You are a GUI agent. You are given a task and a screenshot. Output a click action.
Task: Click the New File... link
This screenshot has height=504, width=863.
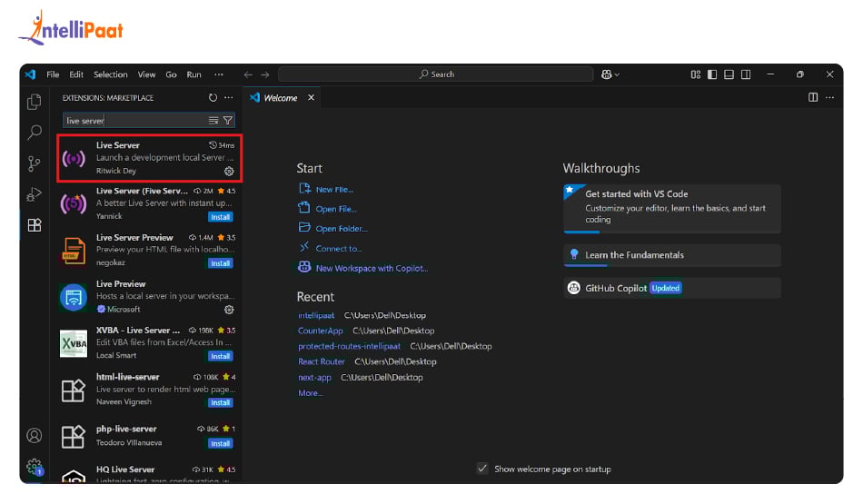tap(334, 189)
